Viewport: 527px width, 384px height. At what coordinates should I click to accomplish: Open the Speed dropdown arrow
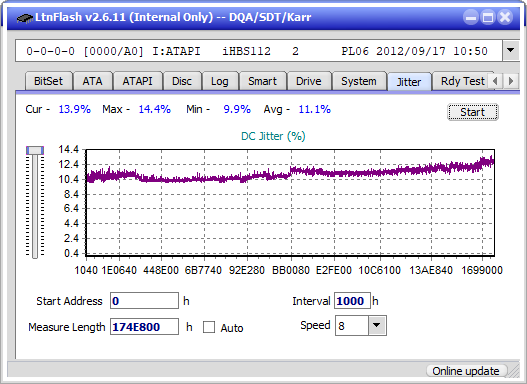(377, 325)
